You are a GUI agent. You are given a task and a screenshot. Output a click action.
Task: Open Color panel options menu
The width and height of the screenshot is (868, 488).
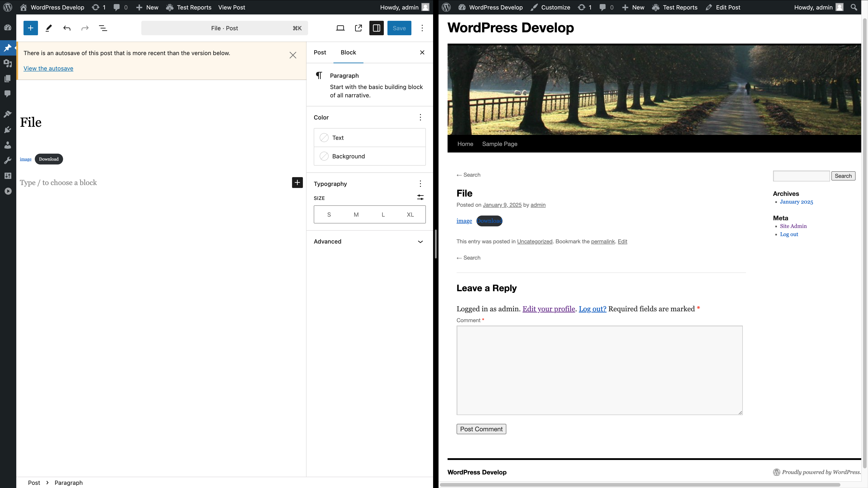[420, 117]
